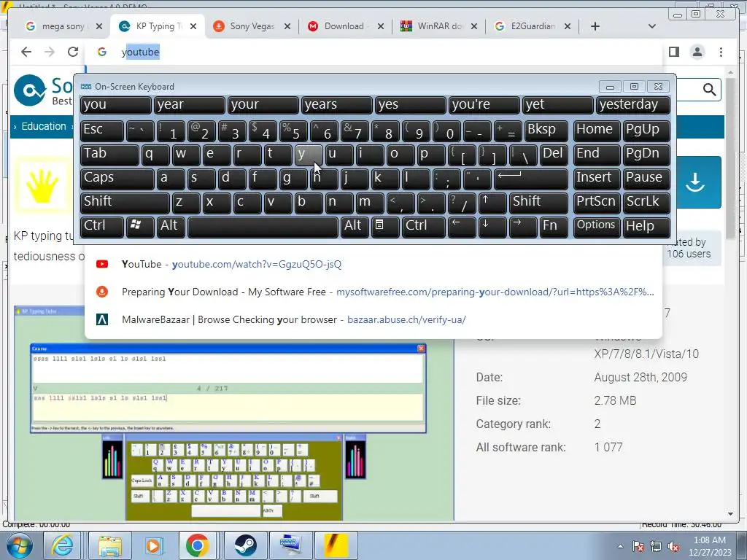Tap the right arrow key
The width and height of the screenshot is (747, 560).
click(x=523, y=227)
